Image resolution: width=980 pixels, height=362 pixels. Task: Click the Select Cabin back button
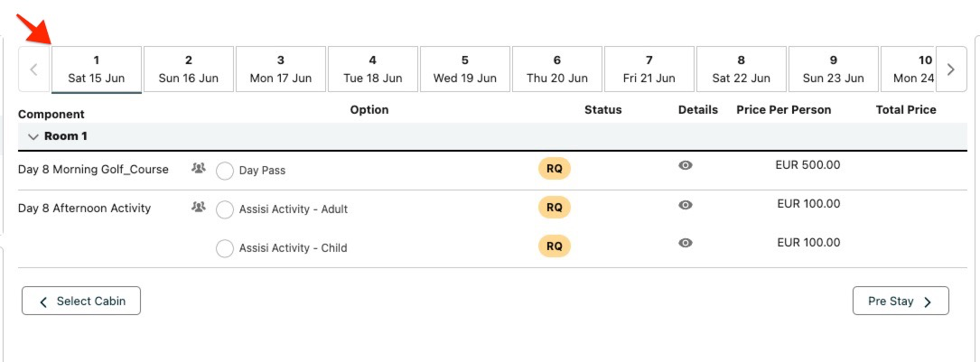click(81, 302)
